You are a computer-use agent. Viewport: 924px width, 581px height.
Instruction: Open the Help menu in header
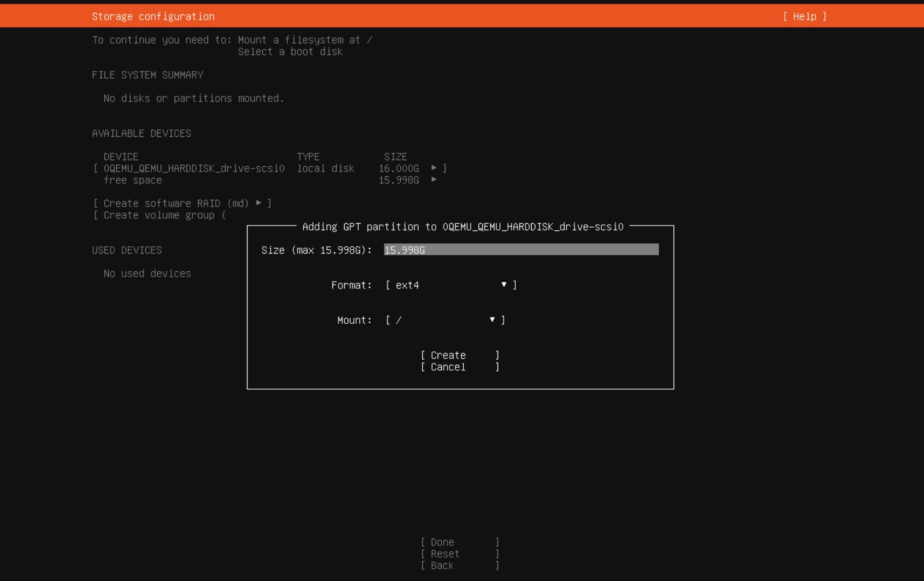click(x=804, y=16)
